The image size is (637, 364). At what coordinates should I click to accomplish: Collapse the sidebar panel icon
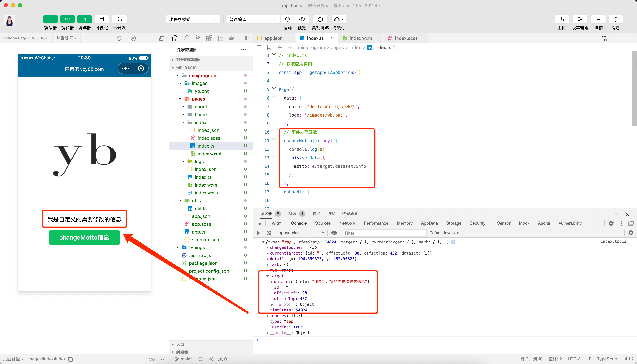click(x=248, y=38)
